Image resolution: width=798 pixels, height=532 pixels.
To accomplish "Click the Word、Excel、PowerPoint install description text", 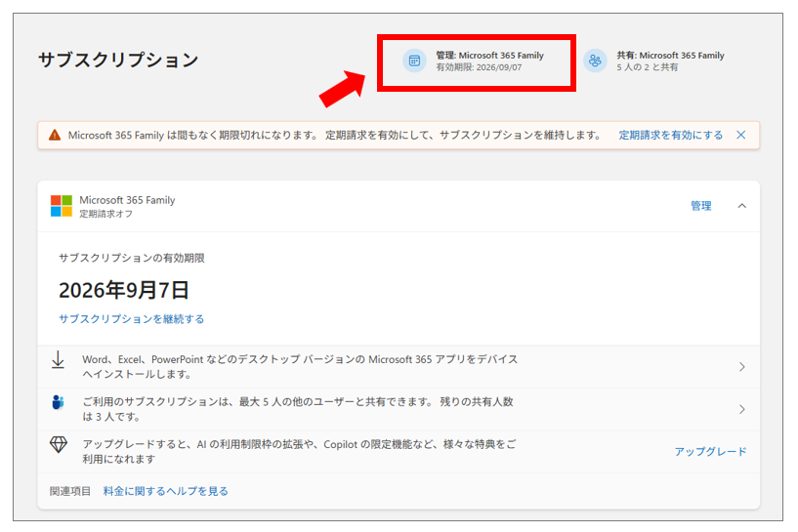I will [300, 367].
